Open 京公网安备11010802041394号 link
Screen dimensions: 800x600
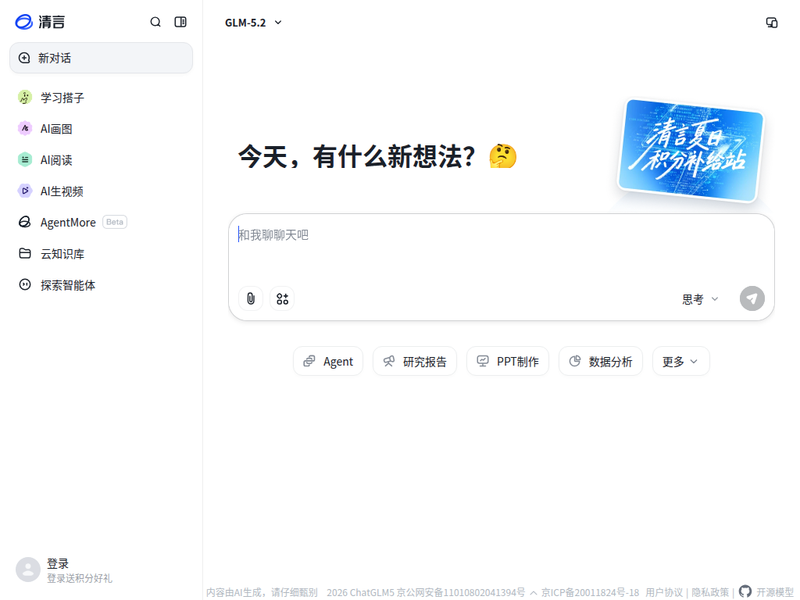click(x=461, y=592)
